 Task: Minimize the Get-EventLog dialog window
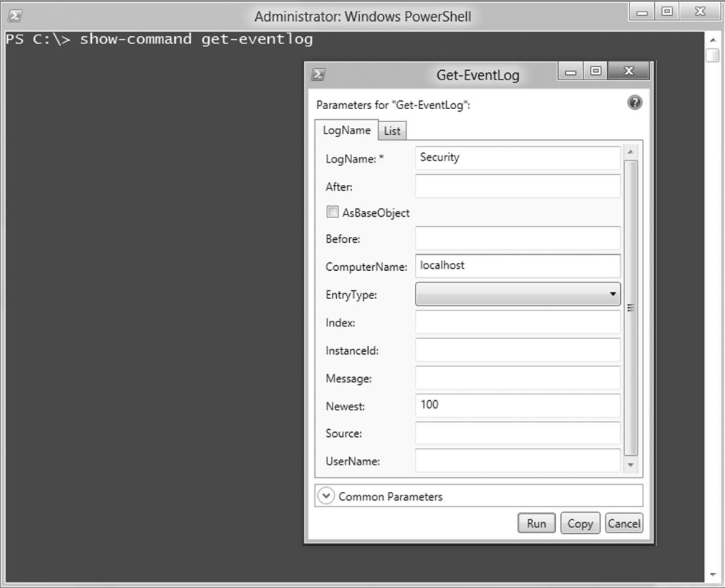click(571, 72)
